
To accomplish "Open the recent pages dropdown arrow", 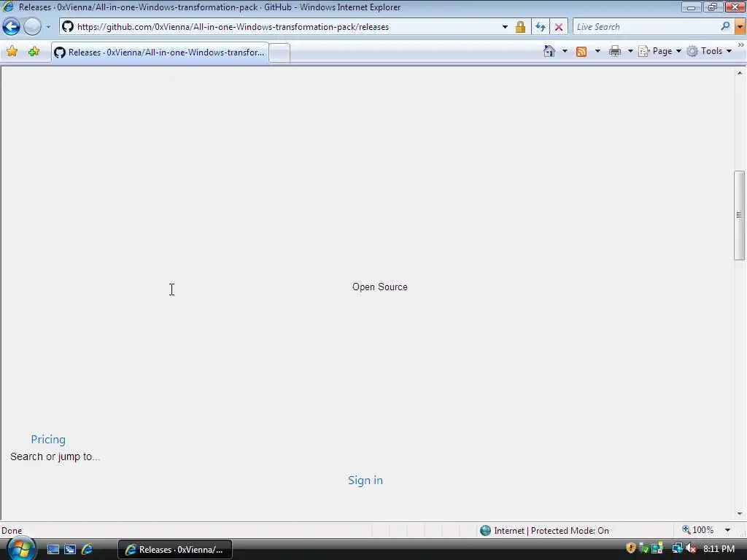I will pos(48,27).
